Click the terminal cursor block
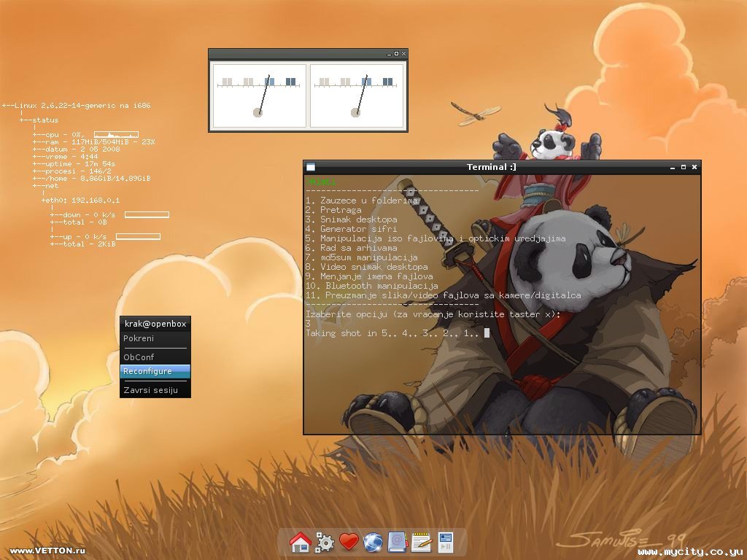747x560 pixels. [x=487, y=332]
